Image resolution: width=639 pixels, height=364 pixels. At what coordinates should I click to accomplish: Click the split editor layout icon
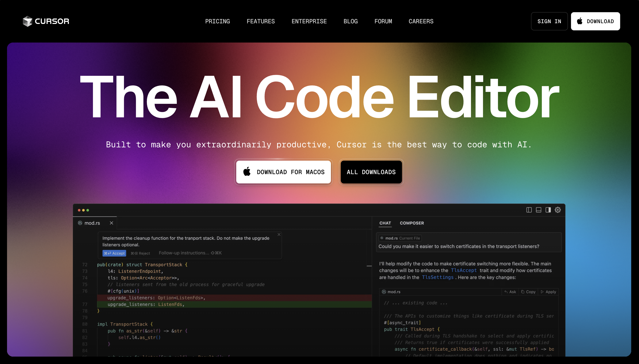pyautogui.click(x=529, y=210)
